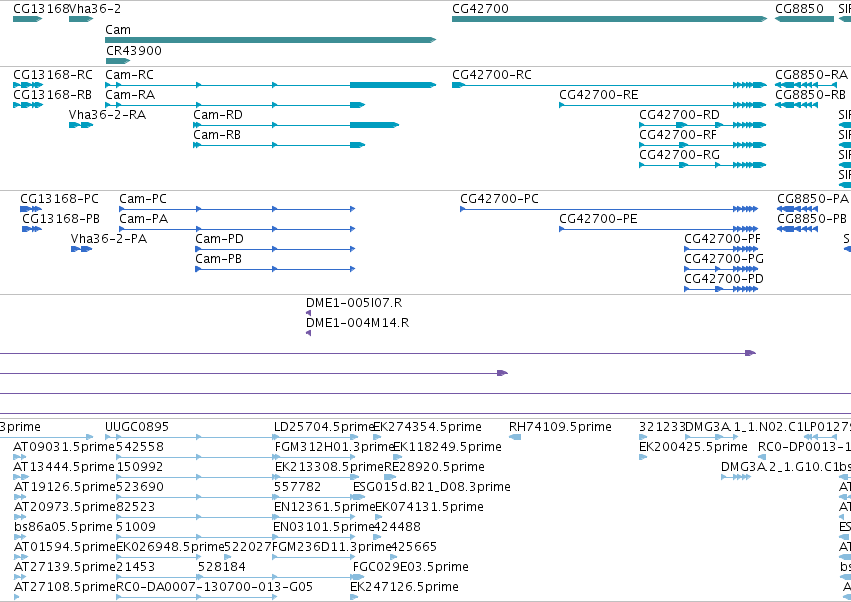Select protein CG42700-PC
Viewport: 851px width, 602px height.
[609, 209]
